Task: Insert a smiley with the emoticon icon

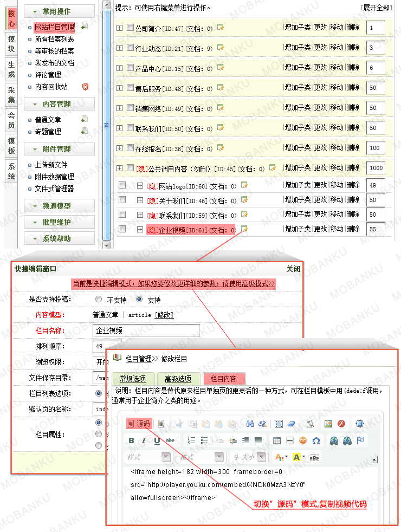Action: coord(303,440)
